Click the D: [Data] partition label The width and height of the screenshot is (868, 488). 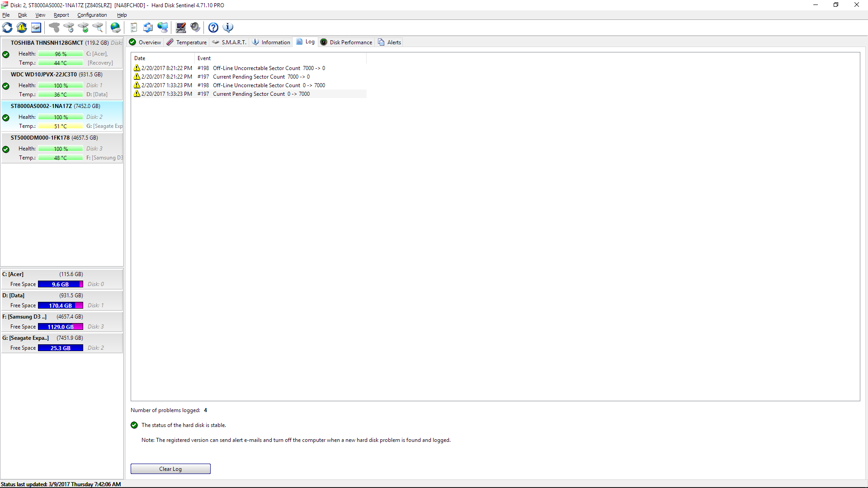pyautogui.click(x=14, y=296)
